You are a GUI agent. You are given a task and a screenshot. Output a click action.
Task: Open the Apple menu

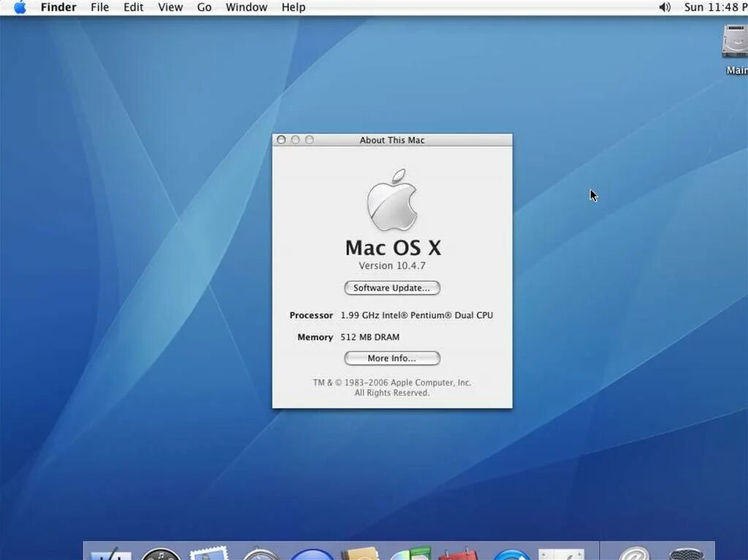point(18,7)
